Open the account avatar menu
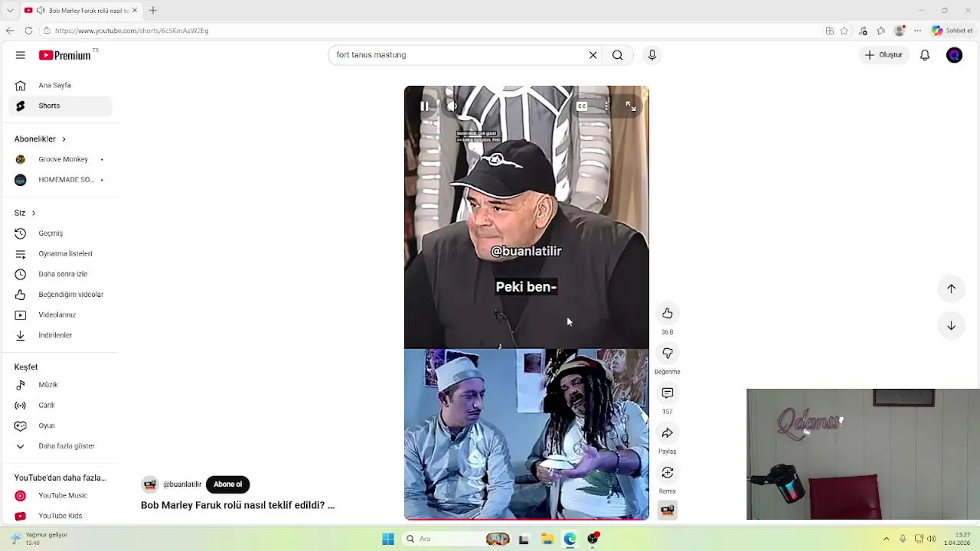 (x=954, y=55)
